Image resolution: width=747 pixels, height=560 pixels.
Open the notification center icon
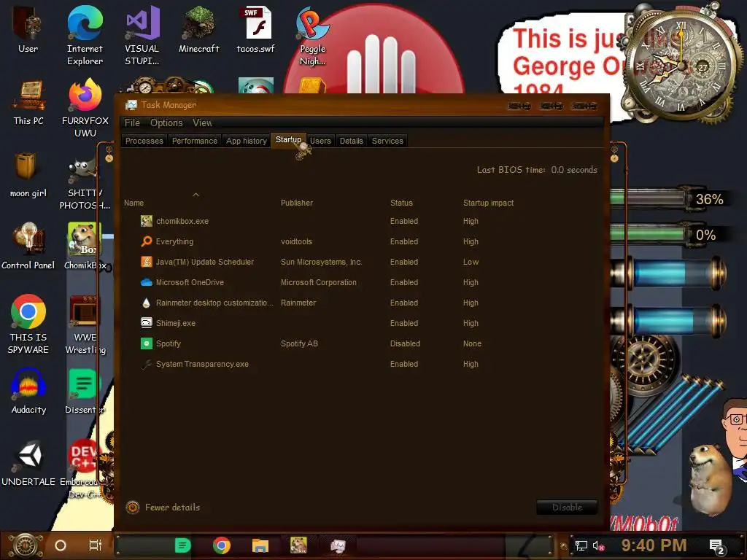[x=717, y=547]
